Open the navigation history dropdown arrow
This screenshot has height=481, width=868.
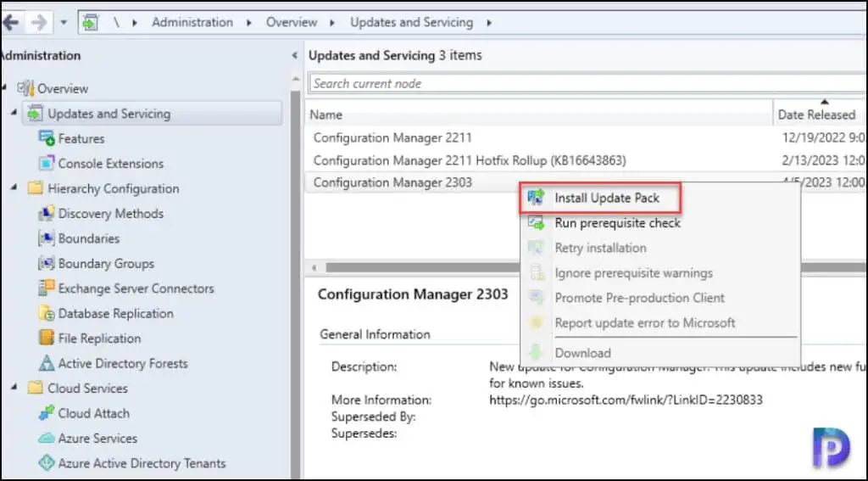pos(63,23)
